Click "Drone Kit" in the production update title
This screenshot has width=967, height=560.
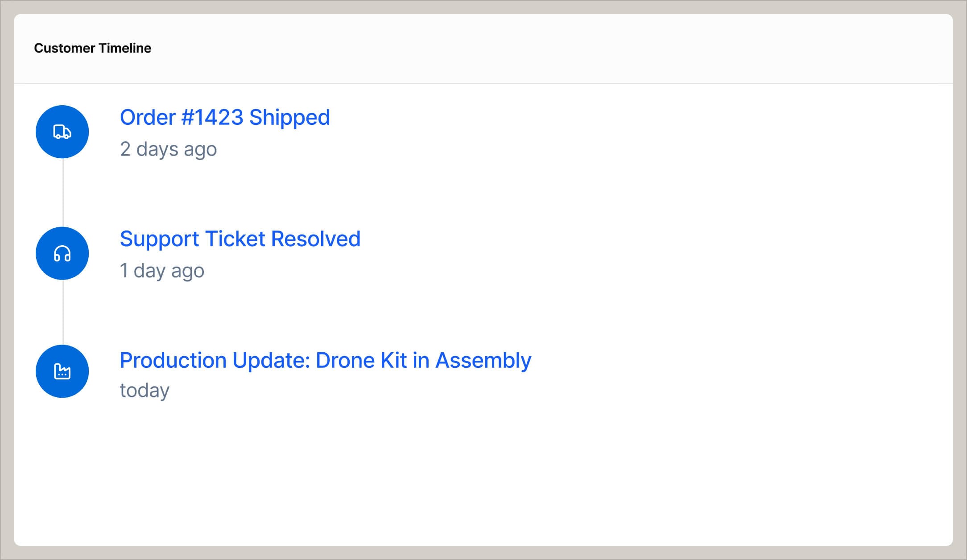(x=361, y=360)
